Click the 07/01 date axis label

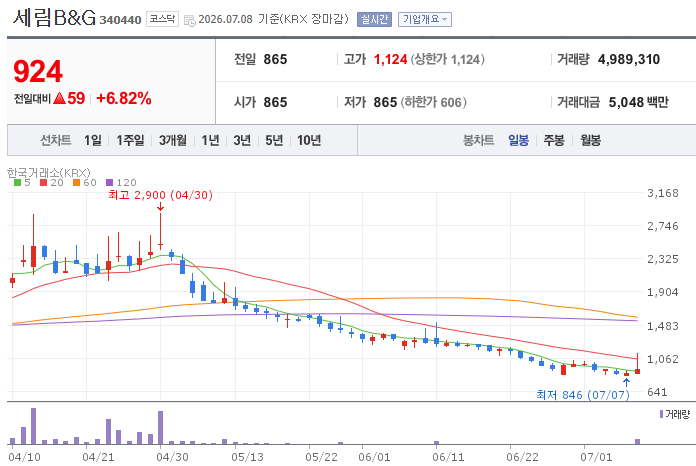click(596, 457)
